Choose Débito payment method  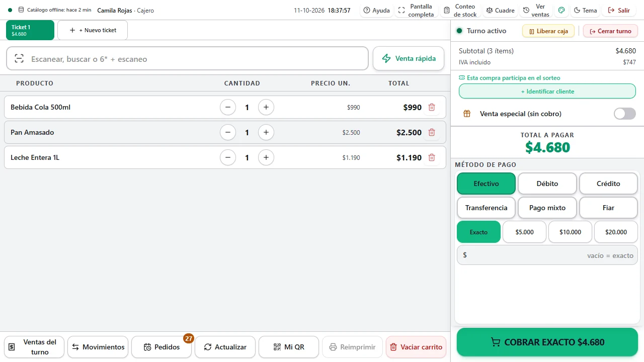click(x=547, y=184)
